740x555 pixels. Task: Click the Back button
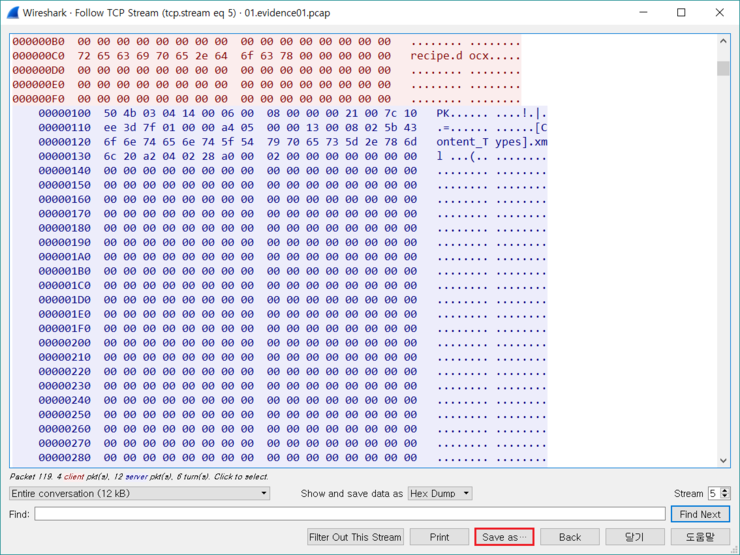[x=570, y=537]
